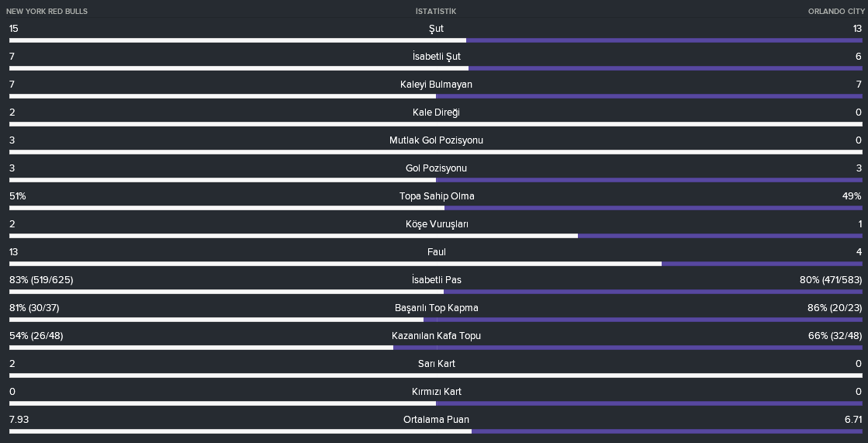
Task: Click the Kazanılan Kafa Topu label
Action: coord(436,336)
